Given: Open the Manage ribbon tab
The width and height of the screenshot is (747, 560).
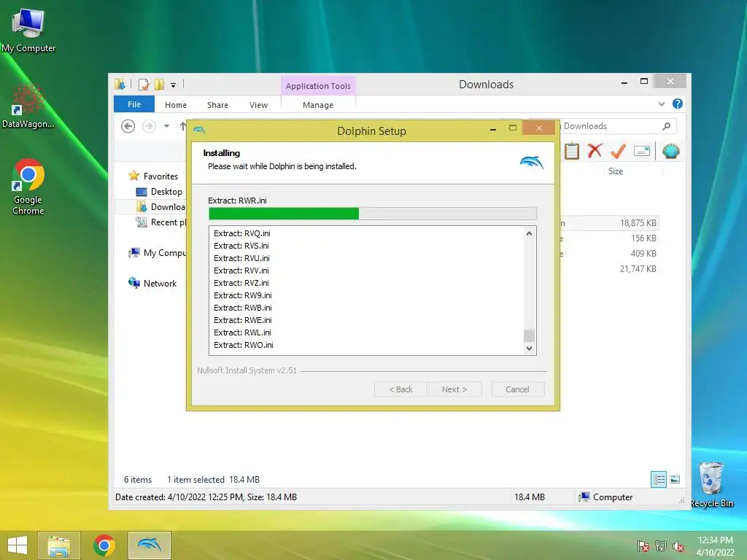Looking at the screenshot, I should pos(318,105).
